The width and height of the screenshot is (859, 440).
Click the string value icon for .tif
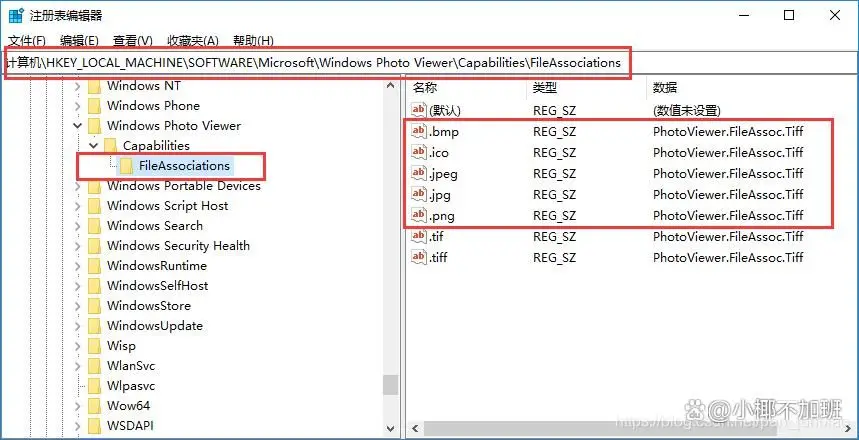pos(419,236)
